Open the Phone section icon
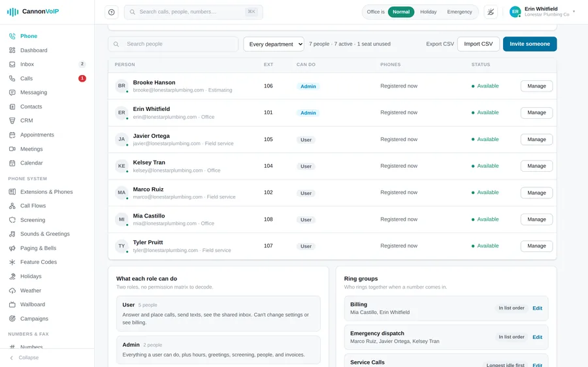588x367 pixels. [12, 36]
